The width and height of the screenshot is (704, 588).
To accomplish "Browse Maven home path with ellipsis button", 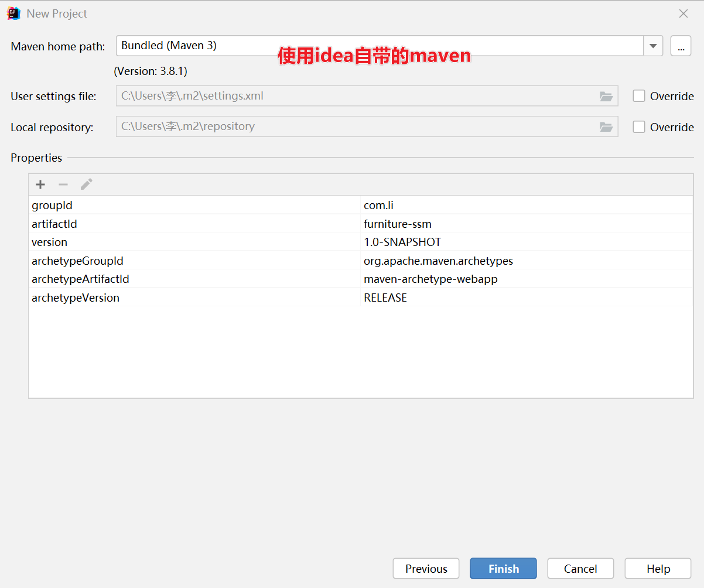I will click(681, 46).
